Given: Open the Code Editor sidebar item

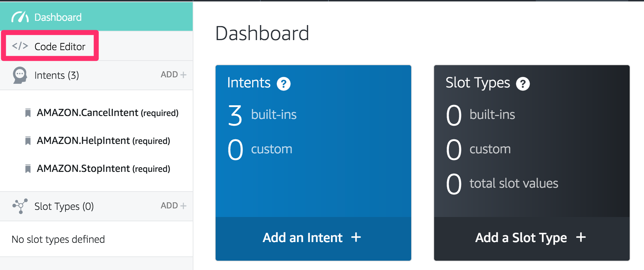Looking at the screenshot, I should pos(59,47).
